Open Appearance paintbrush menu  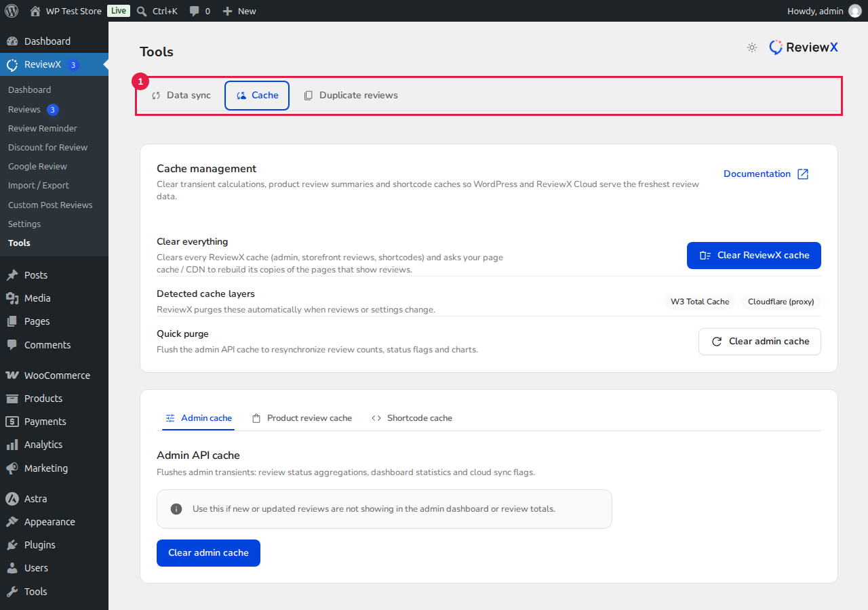12,522
